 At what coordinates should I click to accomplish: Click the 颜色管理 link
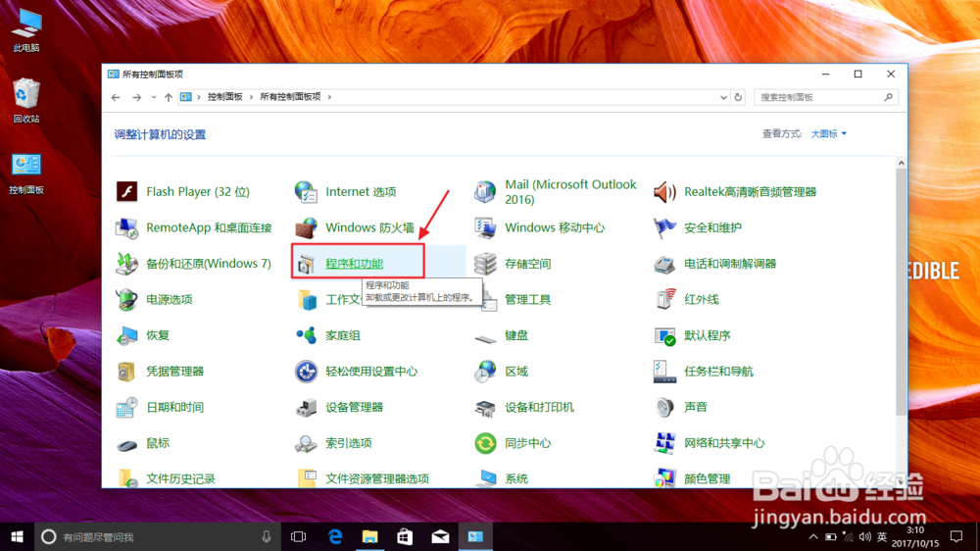[x=707, y=479]
